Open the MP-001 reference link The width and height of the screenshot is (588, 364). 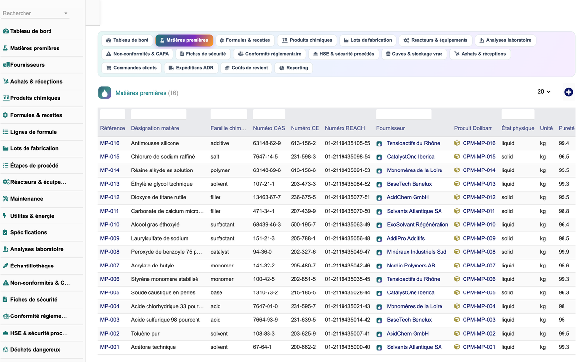pyautogui.click(x=110, y=347)
